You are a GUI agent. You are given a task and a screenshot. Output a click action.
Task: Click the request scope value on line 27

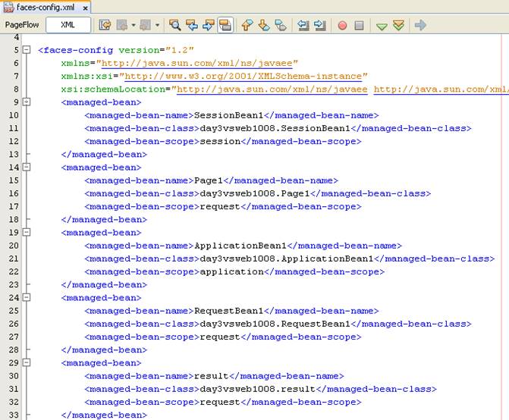(x=220, y=337)
